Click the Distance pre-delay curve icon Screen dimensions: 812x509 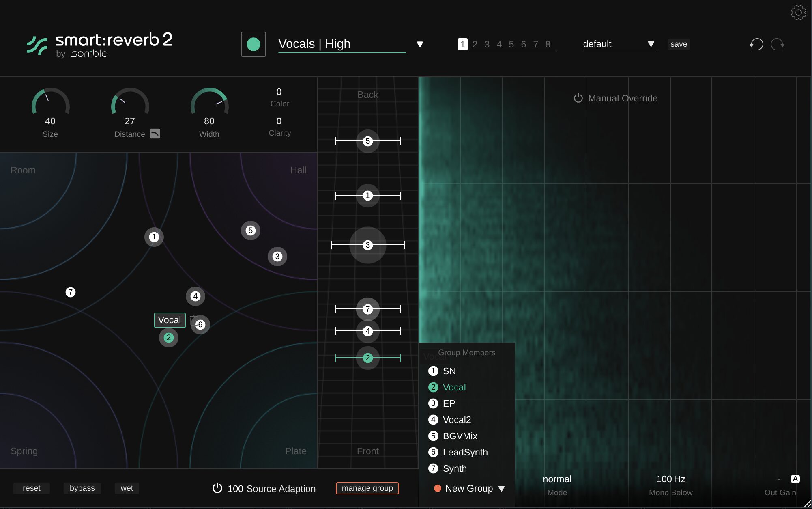coord(155,134)
